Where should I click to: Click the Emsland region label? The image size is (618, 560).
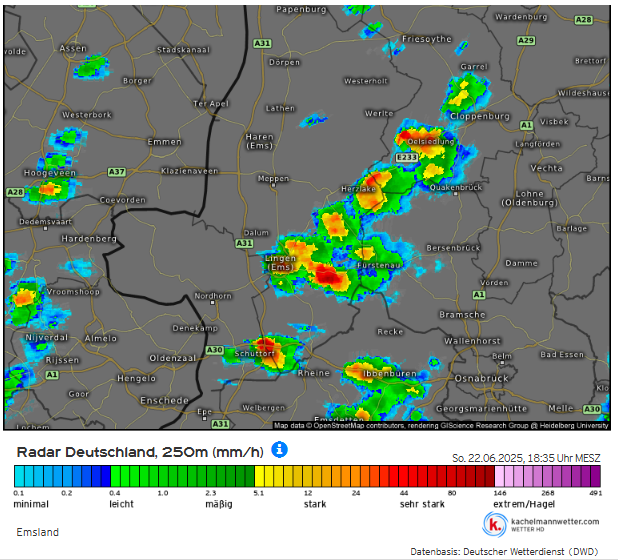(37, 532)
